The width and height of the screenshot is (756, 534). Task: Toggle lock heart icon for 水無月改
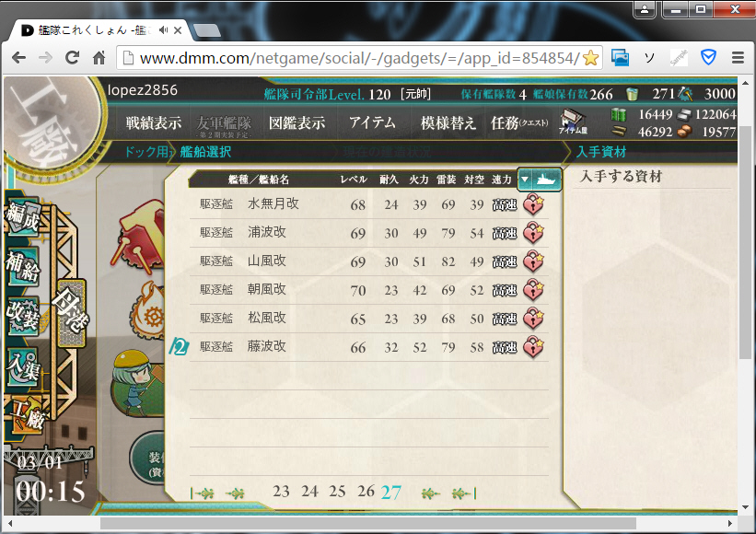pos(534,204)
